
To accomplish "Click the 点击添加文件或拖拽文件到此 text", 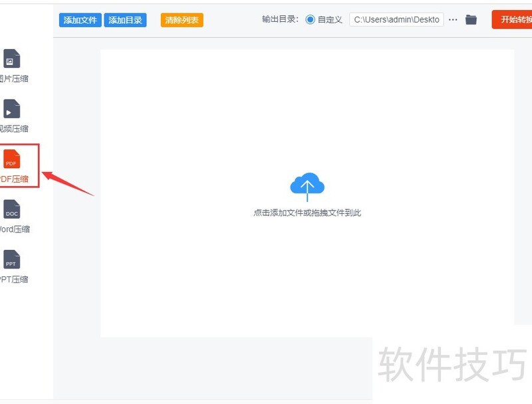I will click(x=307, y=213).
